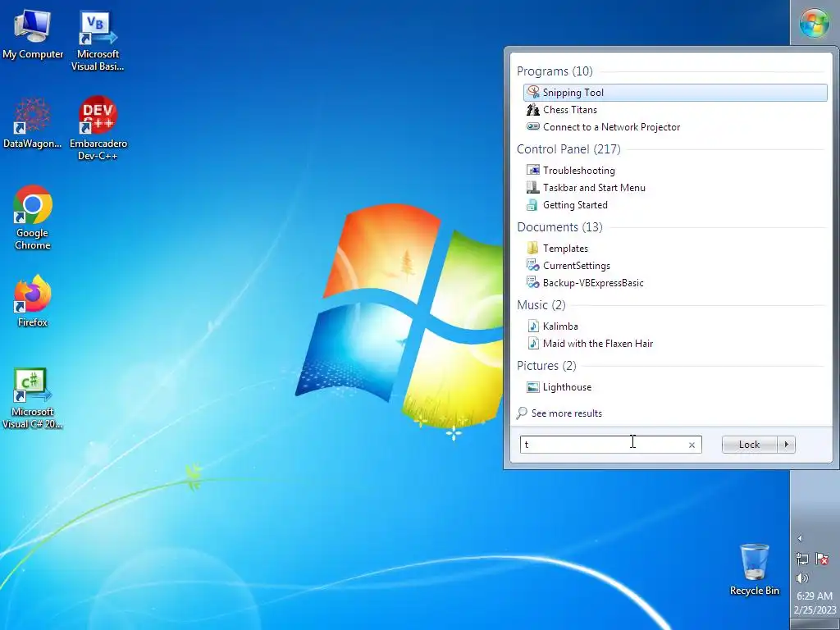Click the Snipping Tool scissors icon

click(x=533, y=92)
